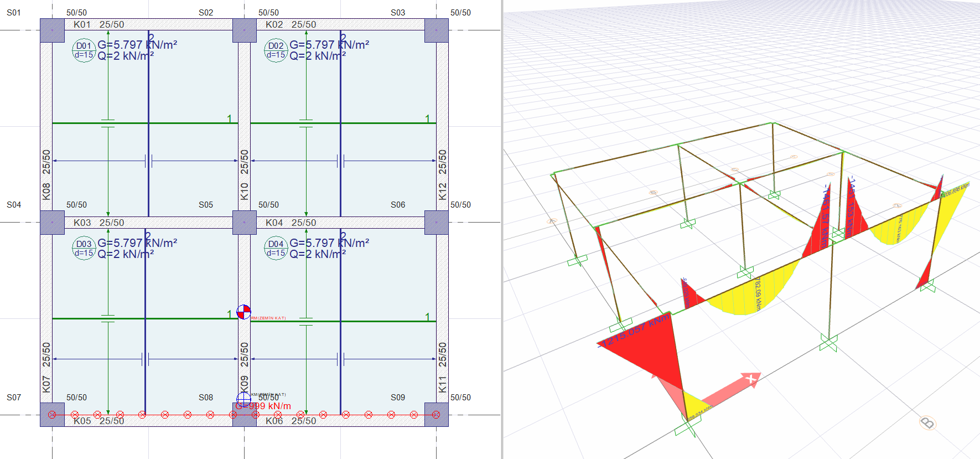This screenshot has height=459, width=980.
Task: Select the 782.09 kNm moment label
Action: click(x=758, y=293)
